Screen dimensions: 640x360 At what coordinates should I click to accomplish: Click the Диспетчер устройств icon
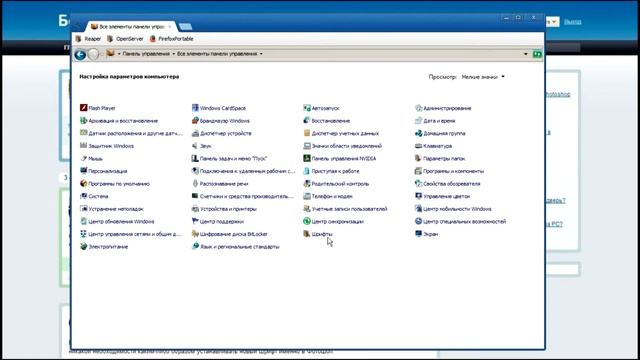tap(195, 133)
